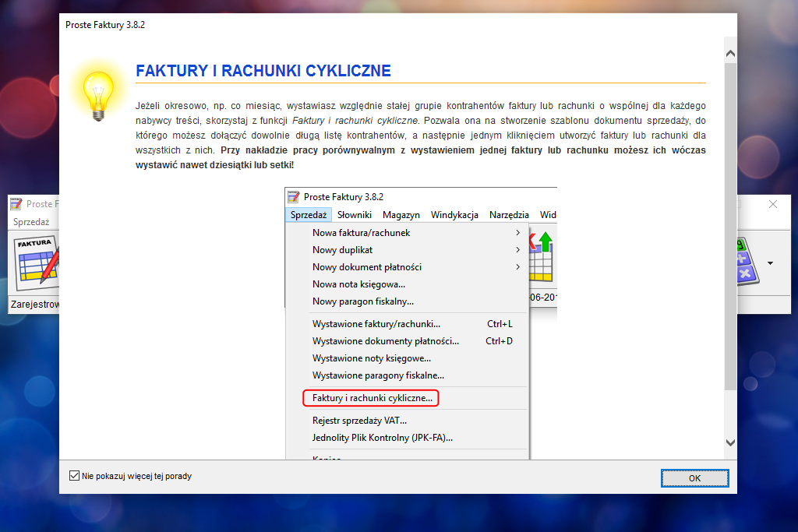Expand the arrow beside 'Nowy dokument płatności'
Viewport: 798px width, 532px height.
click(517, 267)
